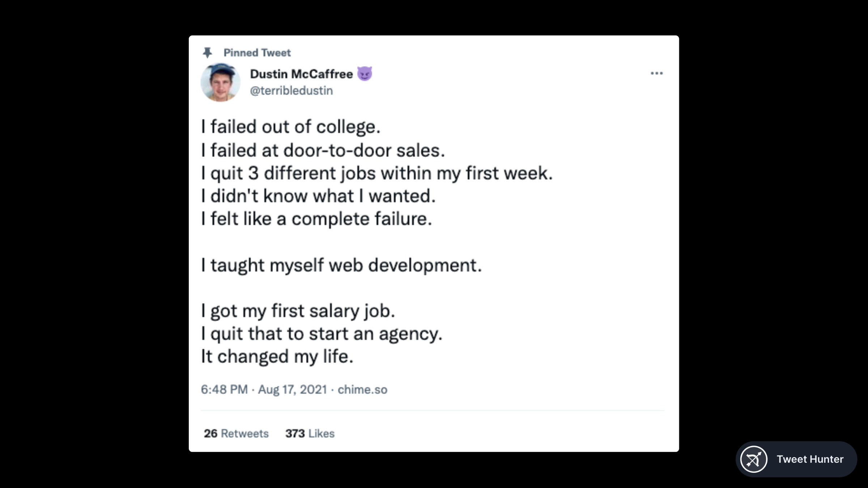Click the Tweet Hunter bow-and-arrow icon
The height and width of the screenshot is (488, 868).
click(x=754, y=459)
